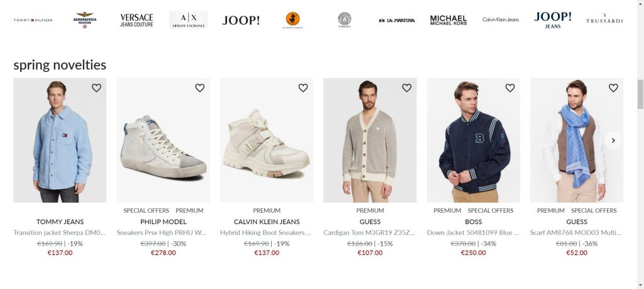Click the Versace Jeans Couture logo
Image resolution: width=644 pixels, height=289 pixels.
tap(136, 20)
